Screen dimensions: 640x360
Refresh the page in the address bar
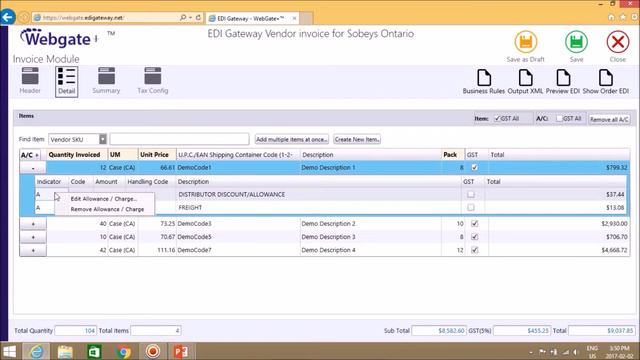[x=198, y=18]
